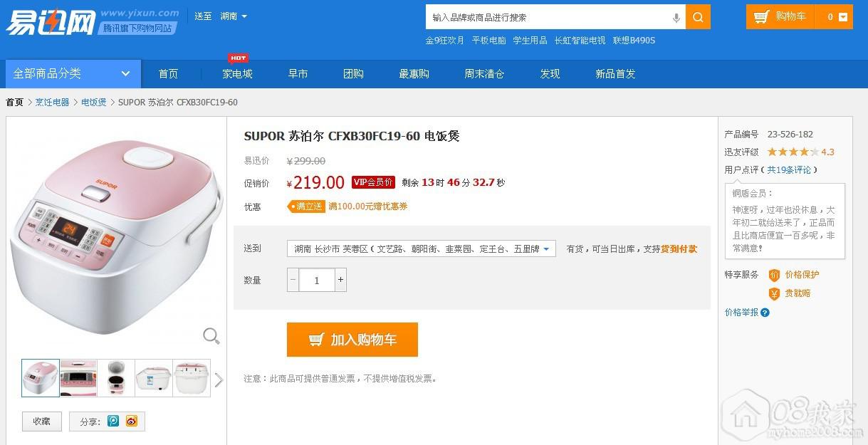Click the 贵就赔 shield icon
The width and height of the screenshot is (868, 445).
774,293
